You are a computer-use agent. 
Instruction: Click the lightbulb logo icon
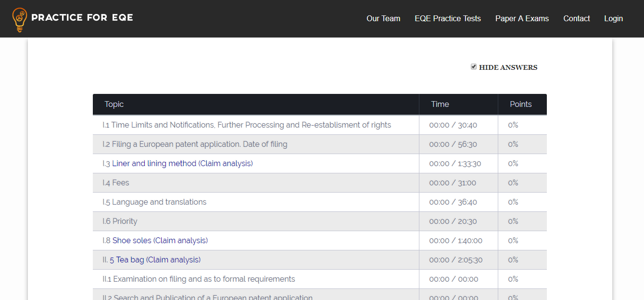point(20,19)
